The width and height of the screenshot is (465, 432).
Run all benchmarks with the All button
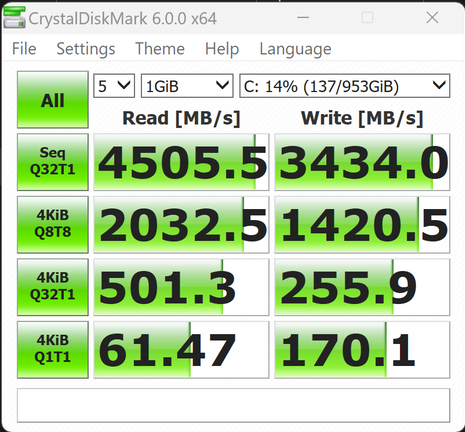(x=53, y=100)
